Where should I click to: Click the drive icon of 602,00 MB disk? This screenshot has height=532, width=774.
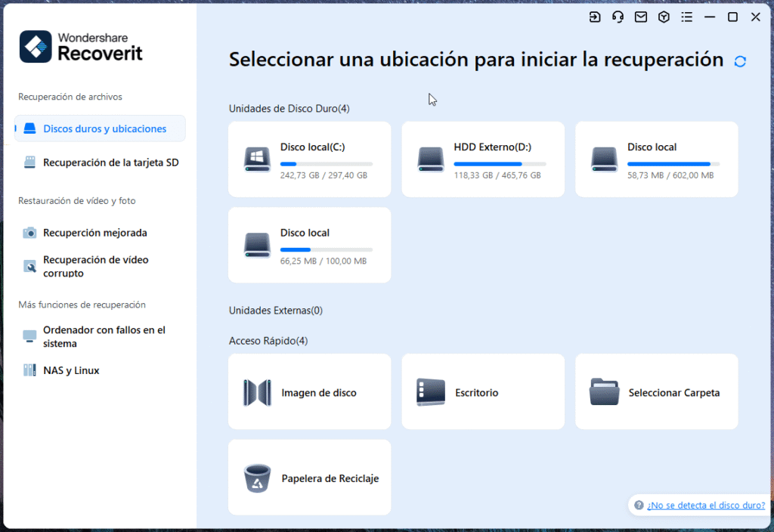(604, 159)
